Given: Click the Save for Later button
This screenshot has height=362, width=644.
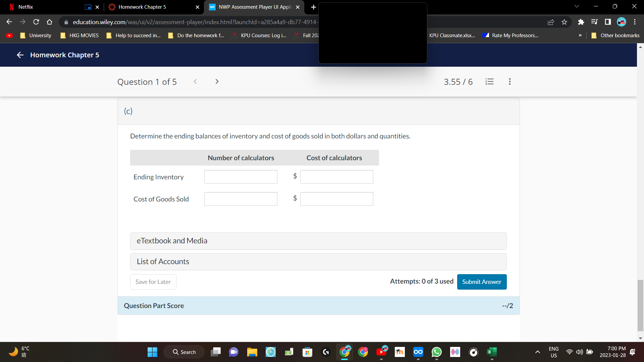Looking at the screenshot, I should (x=153, y=282).
